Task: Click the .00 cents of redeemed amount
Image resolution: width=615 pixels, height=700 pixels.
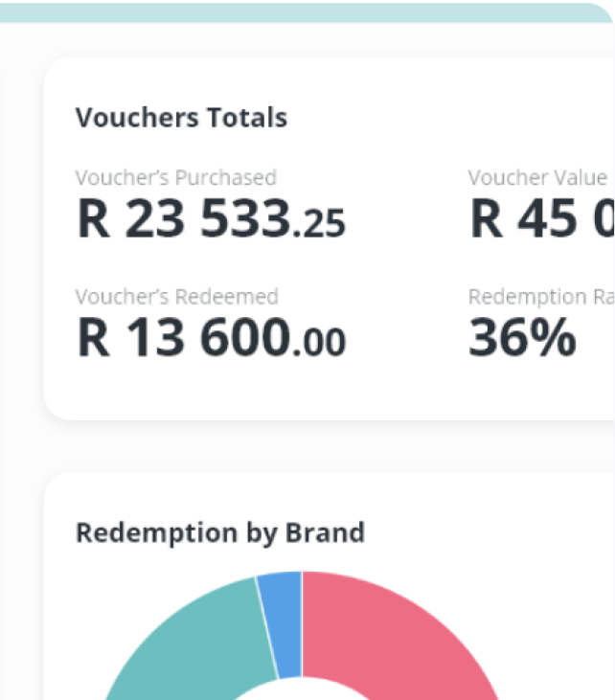Action: click(x=320, y=342)
